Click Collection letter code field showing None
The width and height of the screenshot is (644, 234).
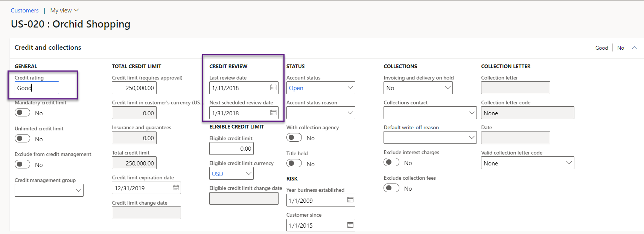[527, 113]
